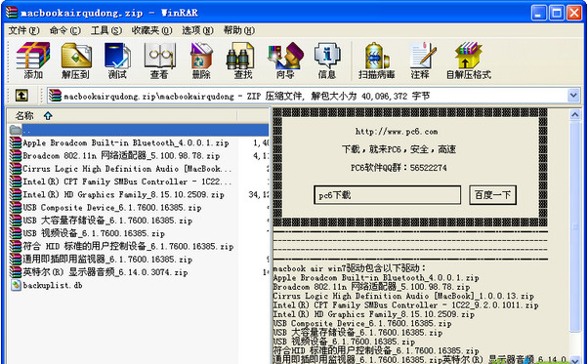The height and width of the screenshot is (364, 588).
Task: Select 通用即插即用监视器_6.1.7600.16385.zip file name
Action: [107, 260]
